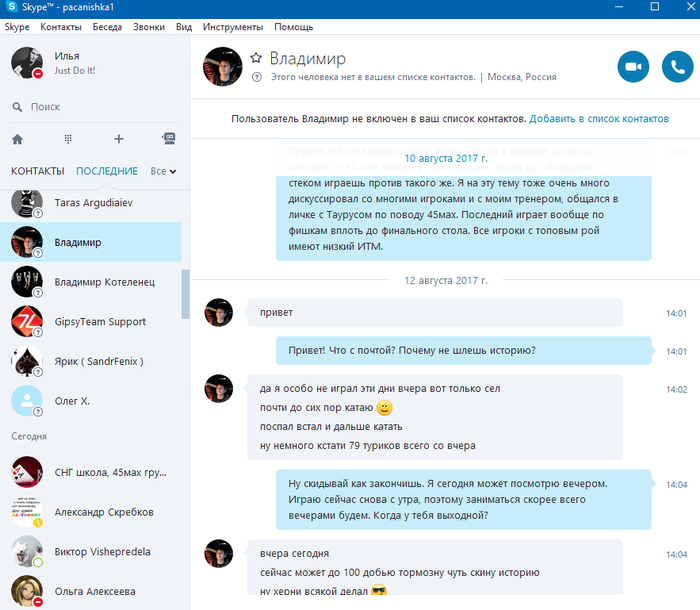Image resolution: width=700 pixels, height=610 pixels.
Task: Click Илья's profile avatar
Action: point(27,63)
